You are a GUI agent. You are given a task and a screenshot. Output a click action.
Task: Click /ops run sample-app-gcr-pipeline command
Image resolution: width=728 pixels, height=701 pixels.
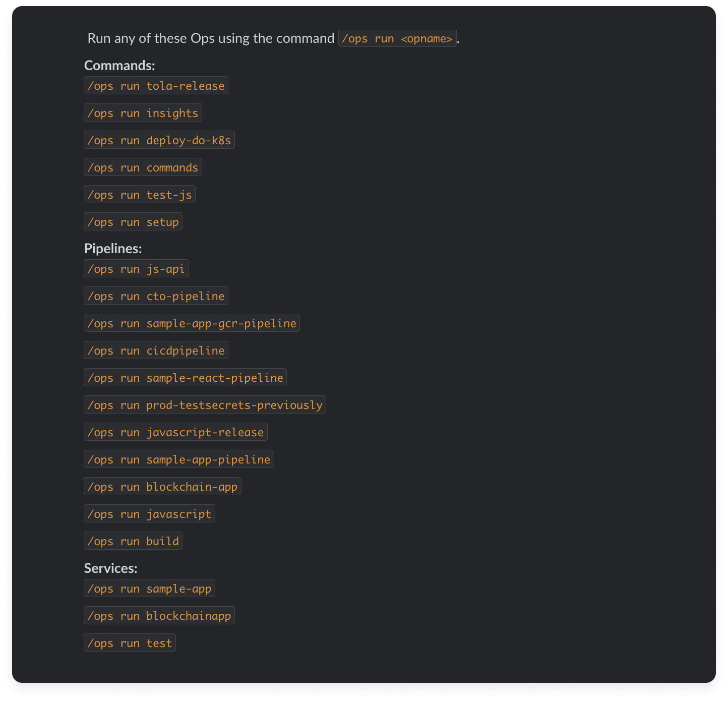[192, 323]
